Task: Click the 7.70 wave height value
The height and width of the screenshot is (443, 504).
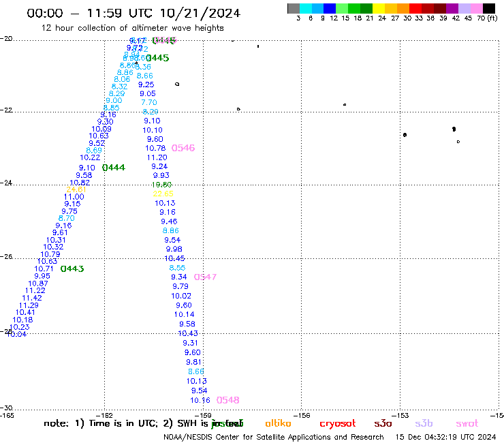Action: tap(149, 102)
